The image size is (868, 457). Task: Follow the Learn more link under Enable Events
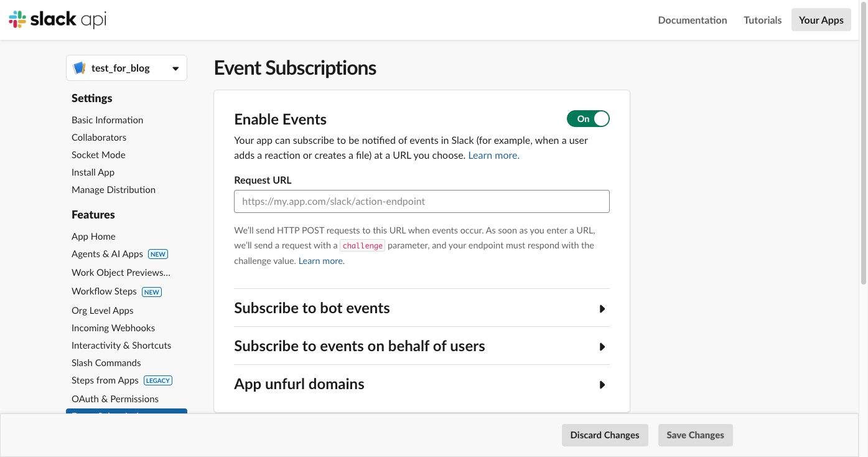click(493, 156)
